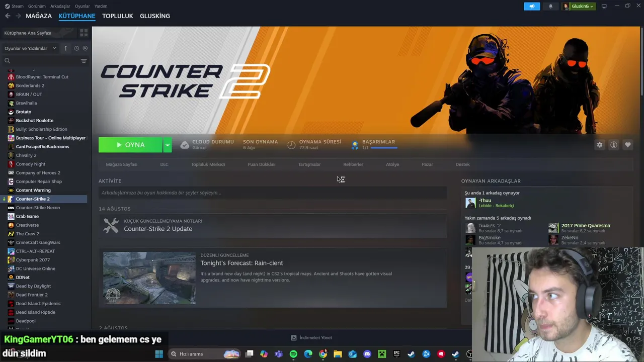Image resolution: width=644 pixels, height=362 pixels.
Task: Open the Yardım menu
Action: [x=101, y=6]
